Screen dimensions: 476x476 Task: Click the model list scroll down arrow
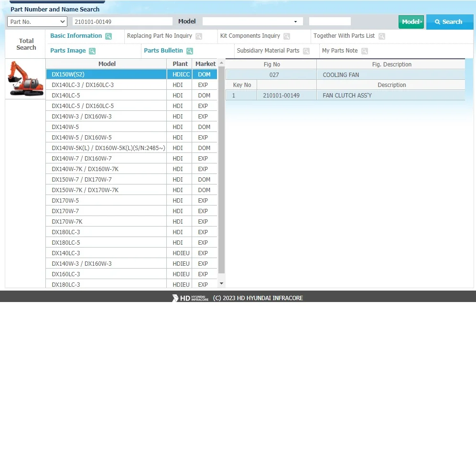click(222, 283)
